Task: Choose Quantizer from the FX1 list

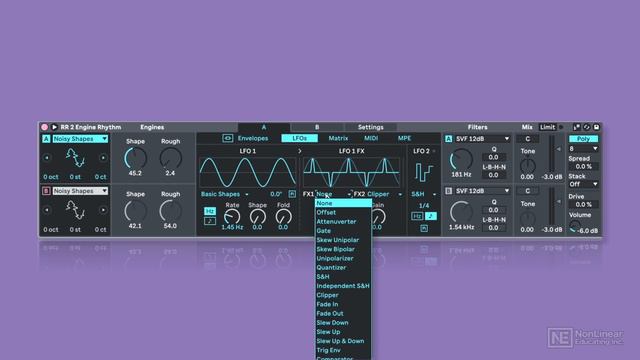Action: tap(343, 268)
